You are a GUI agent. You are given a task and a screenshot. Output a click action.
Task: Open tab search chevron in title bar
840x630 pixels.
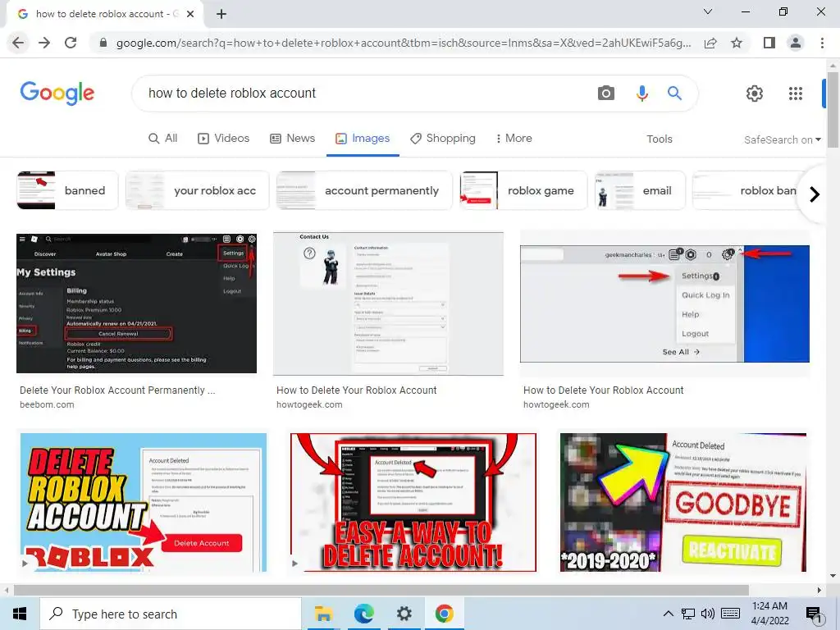pos(708,11)
